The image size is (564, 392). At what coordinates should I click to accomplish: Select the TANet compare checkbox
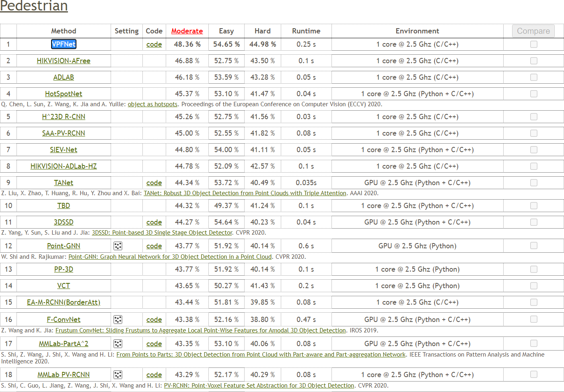[533, 183]
